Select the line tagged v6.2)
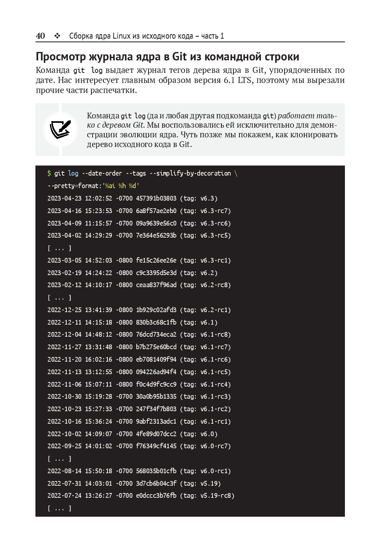 (x=132, y=273)
